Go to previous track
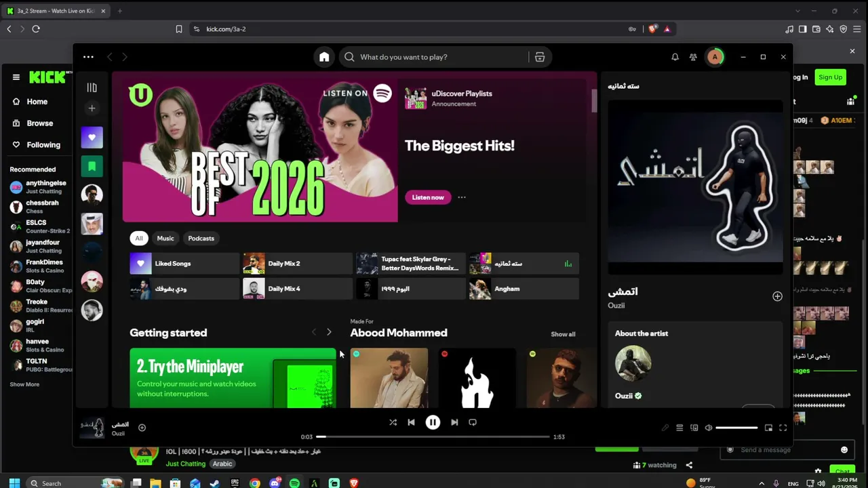 pyautogui.click(x=411, y=422)
